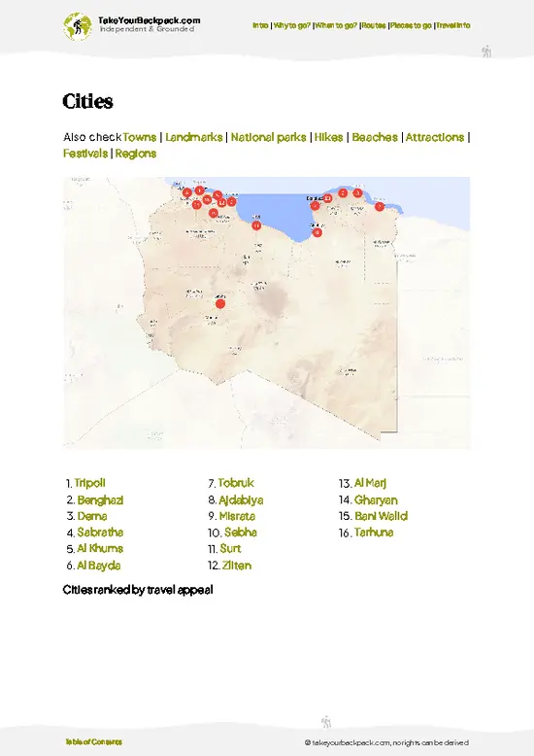Open the Derna city link
The image size is (534, 756).
(92, 516)
